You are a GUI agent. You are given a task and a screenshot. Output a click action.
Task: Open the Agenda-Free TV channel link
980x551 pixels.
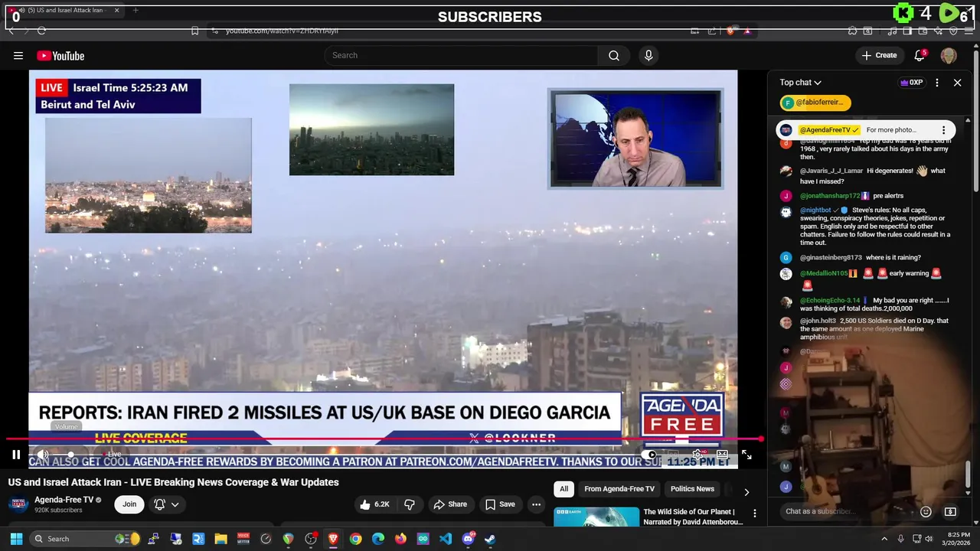[x=64, y=500]
